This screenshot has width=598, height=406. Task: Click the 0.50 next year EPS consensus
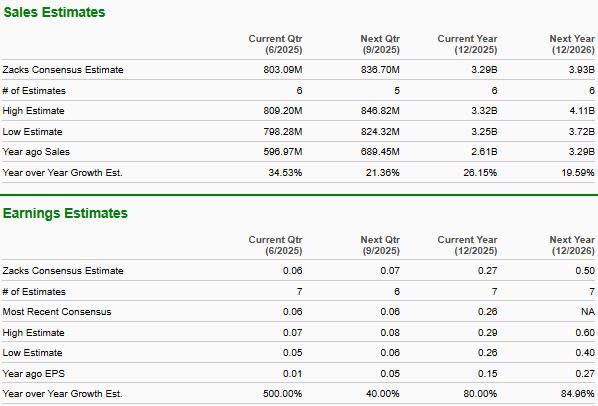point(585,271)
